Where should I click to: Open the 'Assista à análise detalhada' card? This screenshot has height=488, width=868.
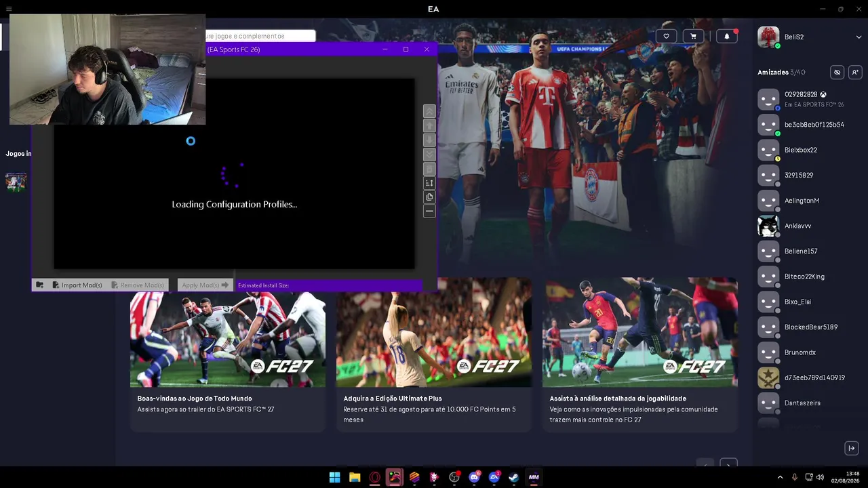[640, 354]
